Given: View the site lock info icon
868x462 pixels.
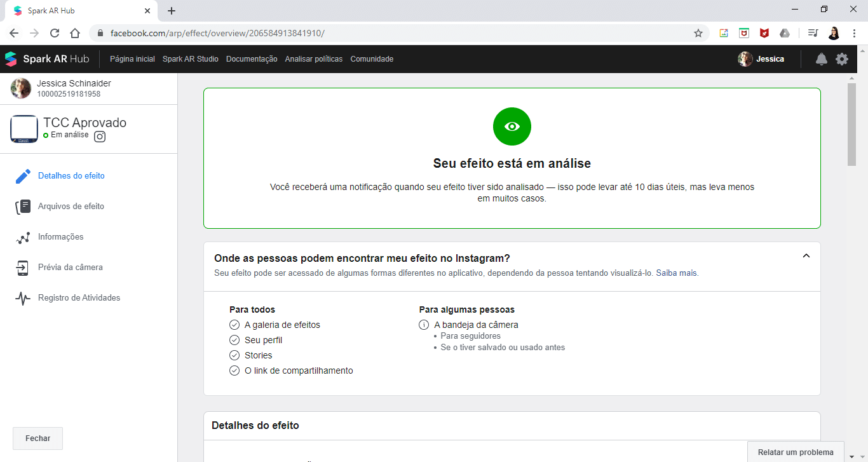Looking at the screenshot, I should [100, 33].
